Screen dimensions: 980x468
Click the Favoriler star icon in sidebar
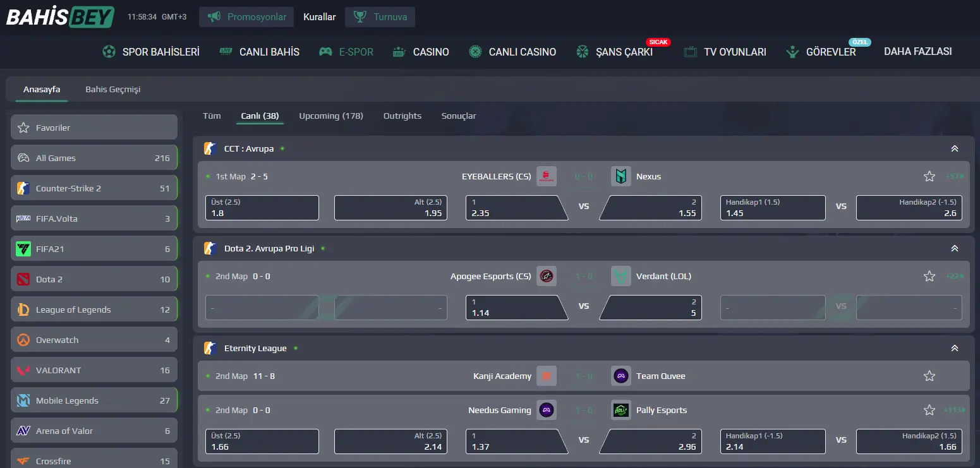(23, 128)
